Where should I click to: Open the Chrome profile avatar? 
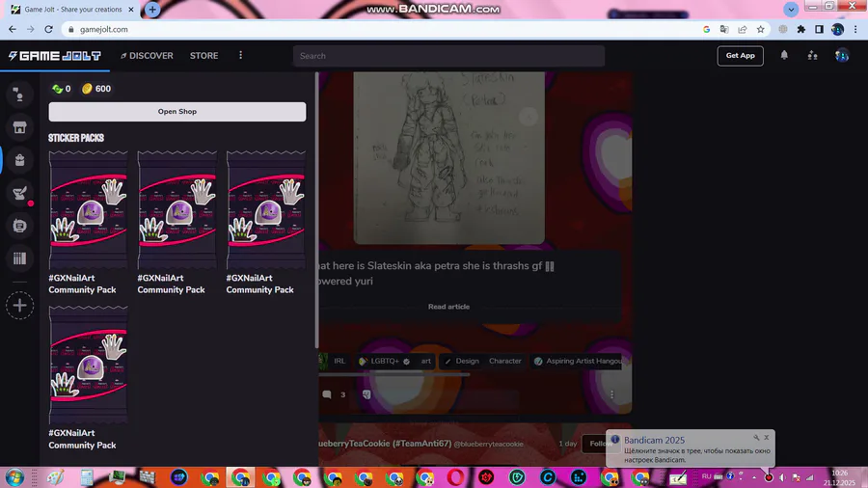[x=837, y=29]
